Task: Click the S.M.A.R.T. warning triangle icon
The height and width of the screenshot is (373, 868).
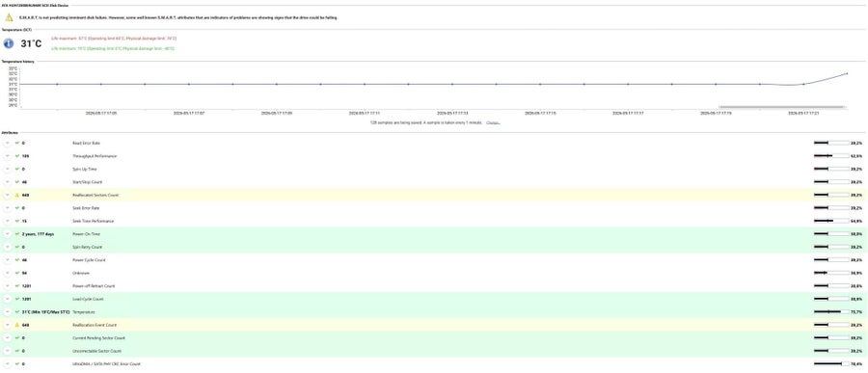Action: tap(9, 17)
